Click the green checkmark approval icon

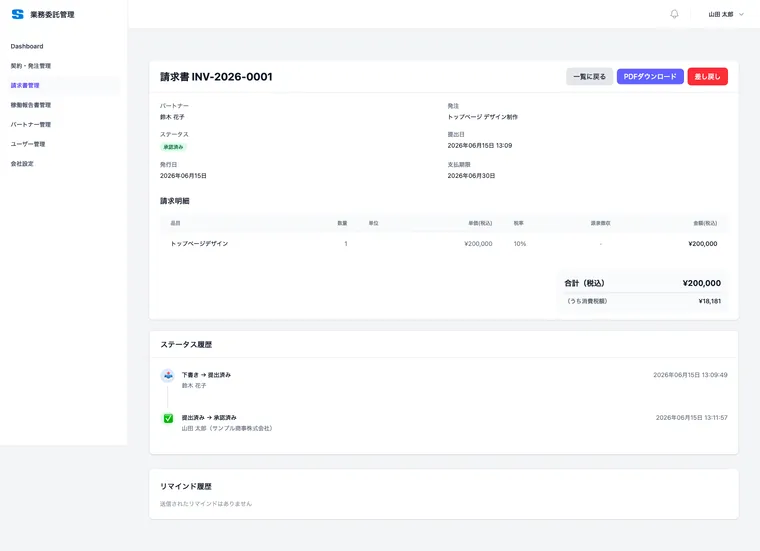coord(168,418)
